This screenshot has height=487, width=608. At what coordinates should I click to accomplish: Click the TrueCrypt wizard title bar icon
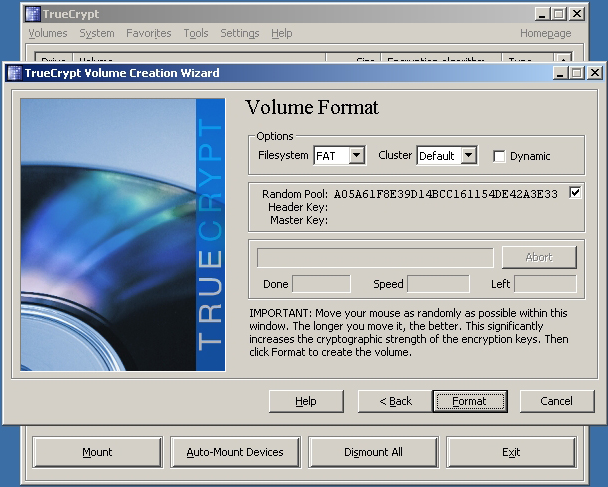click(15, 73)
